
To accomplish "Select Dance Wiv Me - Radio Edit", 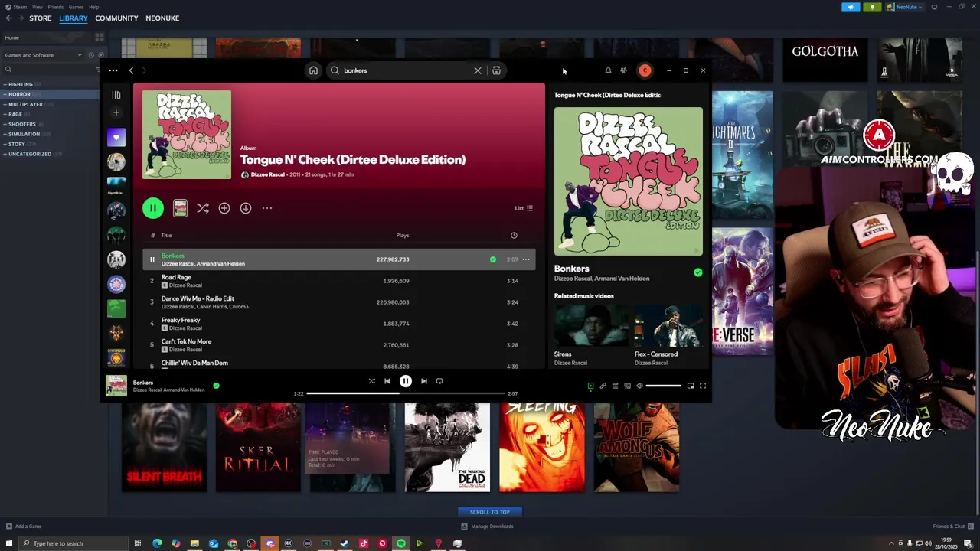I will pyautogui.click(x=338, y=302).
